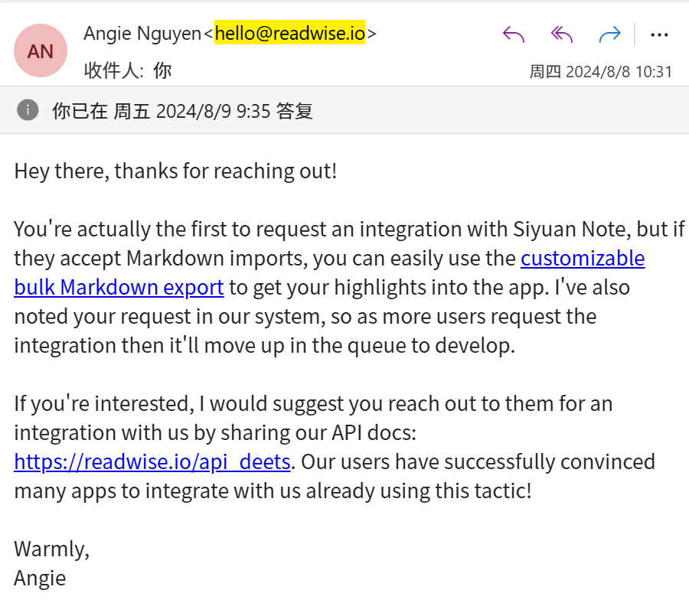Image resolution: width=689 pixels, height=616 pixels.
Task: Click the text "If you're interested"
Action: coord(103,403)
